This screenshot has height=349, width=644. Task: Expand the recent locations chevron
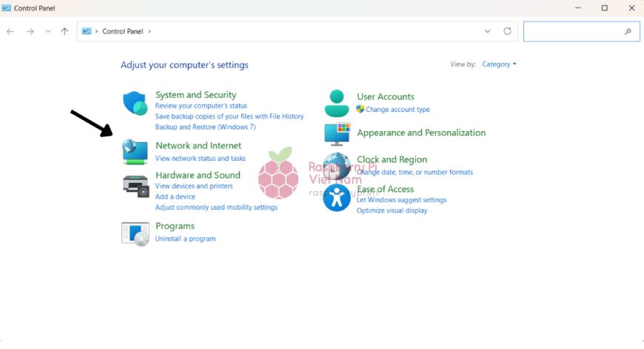point(47,31)
